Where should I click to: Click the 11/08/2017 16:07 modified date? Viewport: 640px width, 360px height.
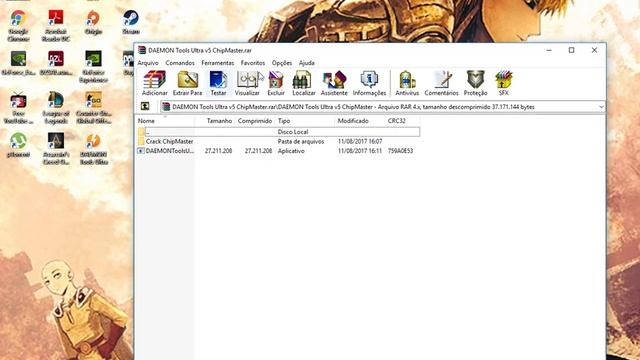[360, 141]
